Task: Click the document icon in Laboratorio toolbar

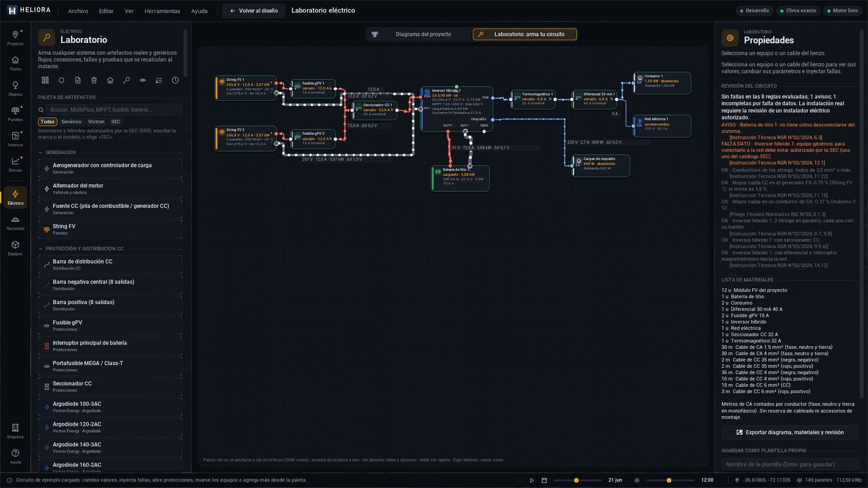Action: (x=78, y=80)
